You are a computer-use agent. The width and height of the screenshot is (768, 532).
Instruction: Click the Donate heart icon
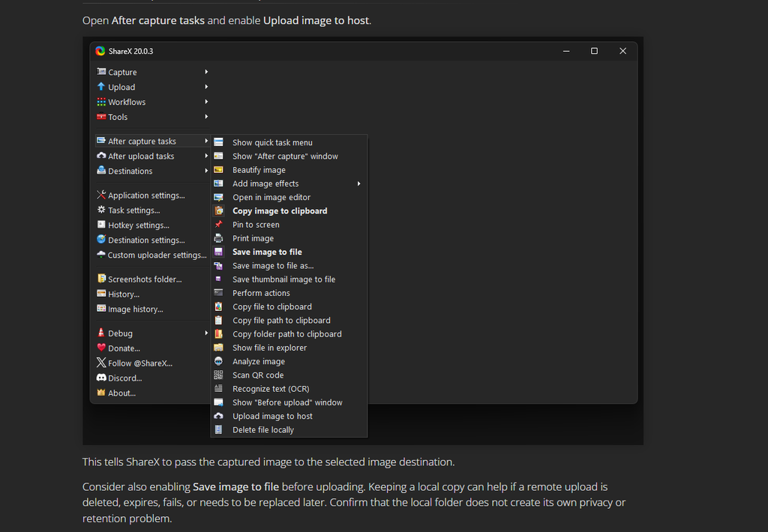coord(101,348)
